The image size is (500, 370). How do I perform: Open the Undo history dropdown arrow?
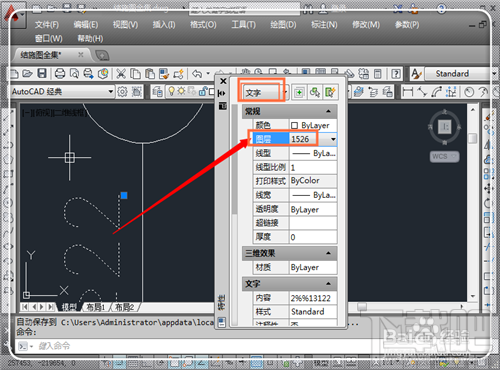click(208, 74)
